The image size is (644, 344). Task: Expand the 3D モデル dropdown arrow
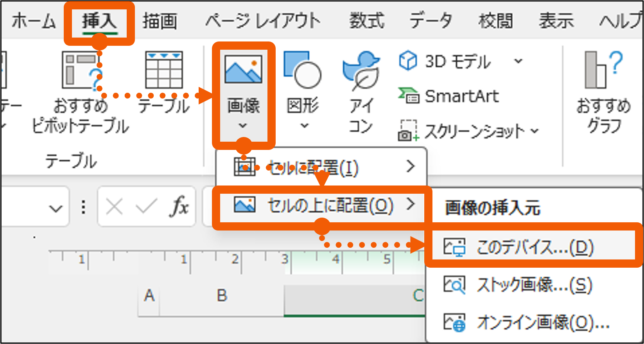pyautogui.click(x=518, y=61)
